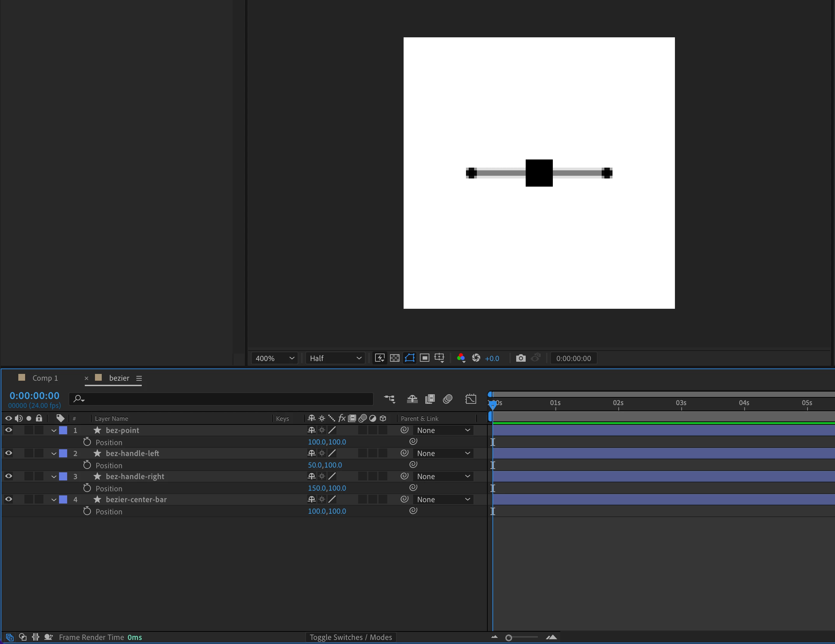Screen dimensions: 835x644
Task: Open show channel color icon
Action: pos(461,358)
